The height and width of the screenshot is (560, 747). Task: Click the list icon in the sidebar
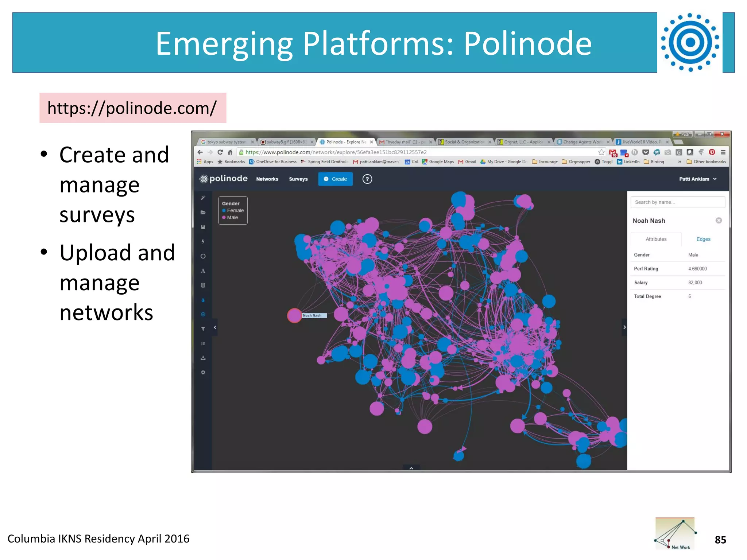tap(203, 343)
